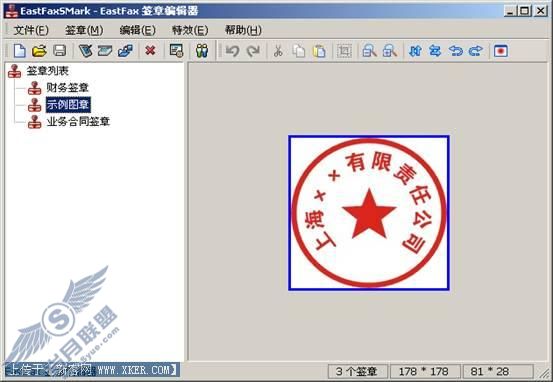The image size is (553, 382).
Task: Click the window resize grip
Action: 544,373
